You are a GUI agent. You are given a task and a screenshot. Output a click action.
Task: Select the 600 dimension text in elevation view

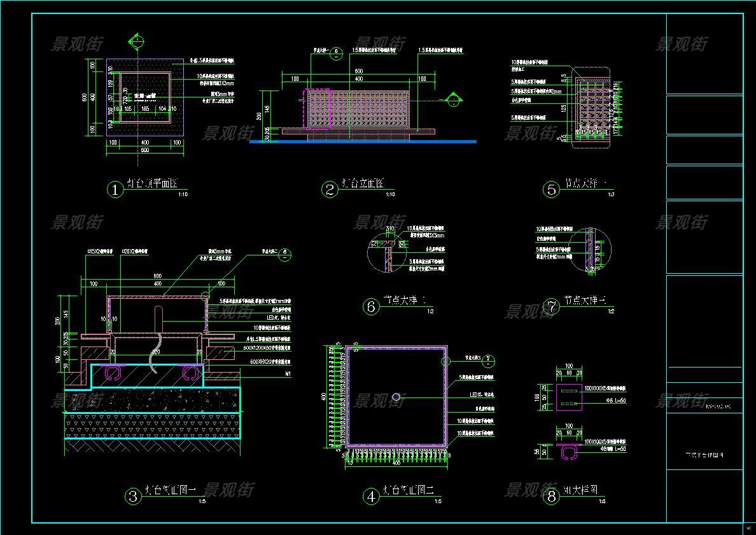358,71
